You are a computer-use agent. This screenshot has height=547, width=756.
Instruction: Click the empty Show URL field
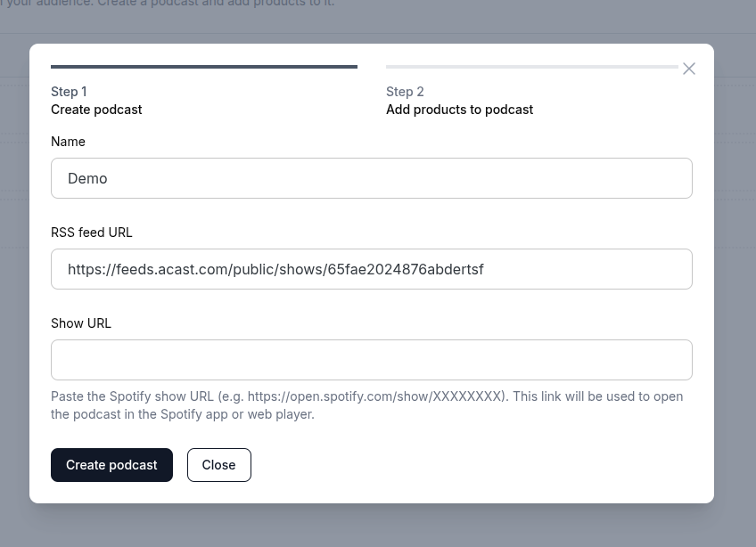(372, 360)
